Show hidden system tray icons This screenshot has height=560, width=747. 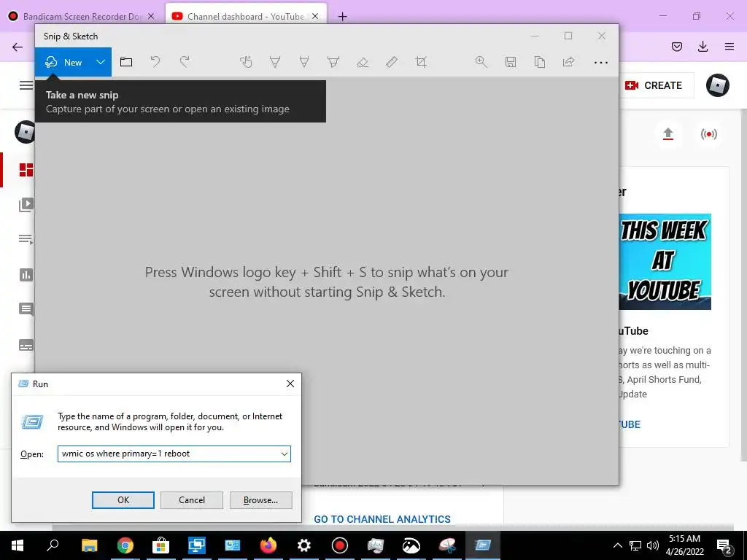[617, 545]
